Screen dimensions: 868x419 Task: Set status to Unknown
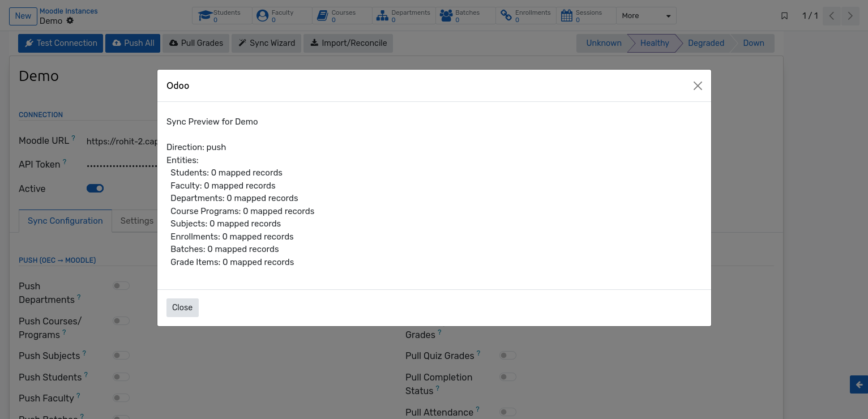[604, 43]
